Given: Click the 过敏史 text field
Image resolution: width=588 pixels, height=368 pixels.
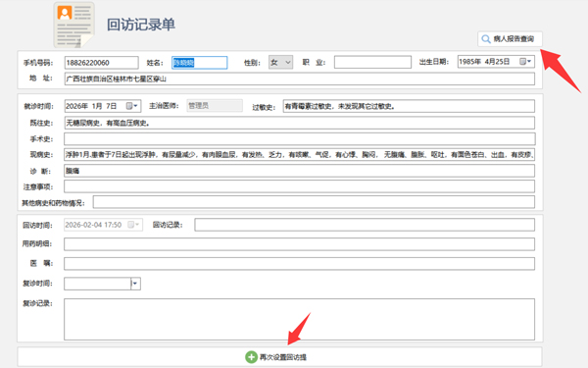Looking at the screenshot, I should [x=409, y=106].
